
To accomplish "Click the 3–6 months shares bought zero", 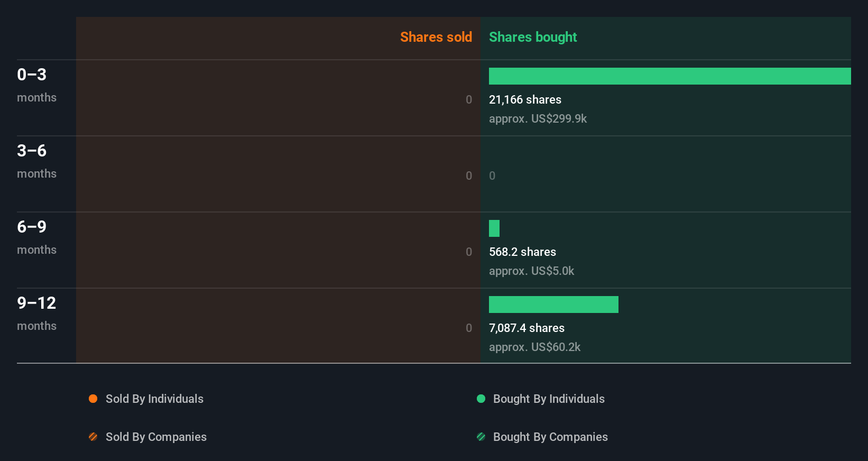I will pos(492,176).
